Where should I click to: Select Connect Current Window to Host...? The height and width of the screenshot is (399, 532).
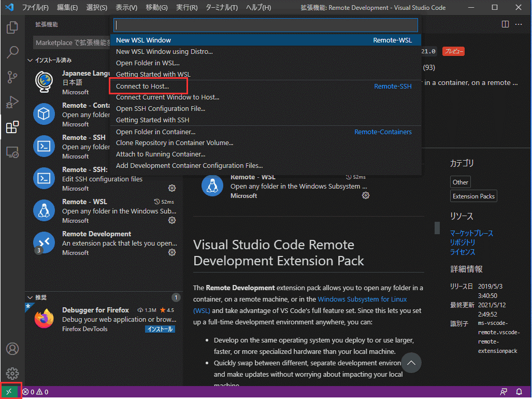tap(266, 97)
